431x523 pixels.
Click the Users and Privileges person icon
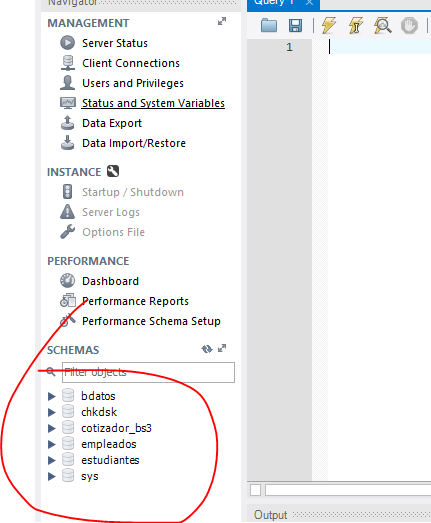click(x=67, y=83)
